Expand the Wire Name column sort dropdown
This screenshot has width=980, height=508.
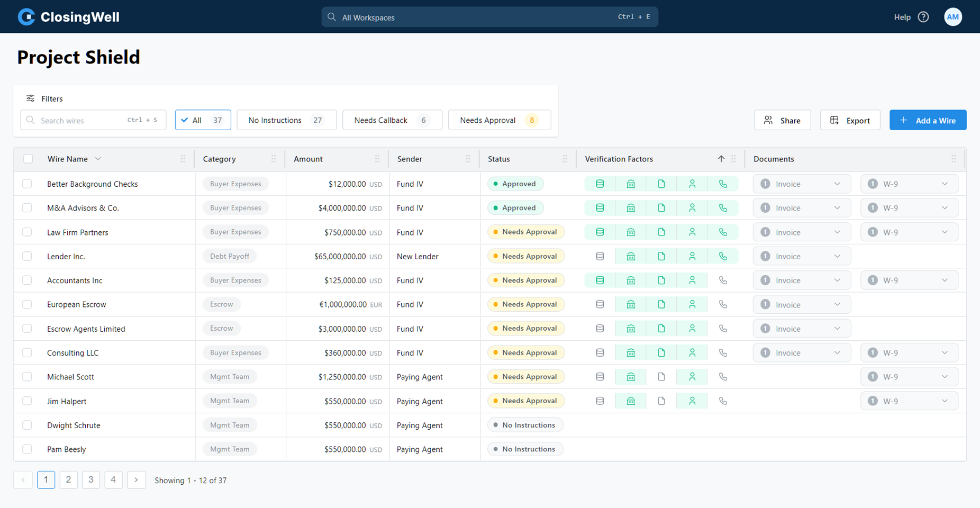tap(98, 158)
